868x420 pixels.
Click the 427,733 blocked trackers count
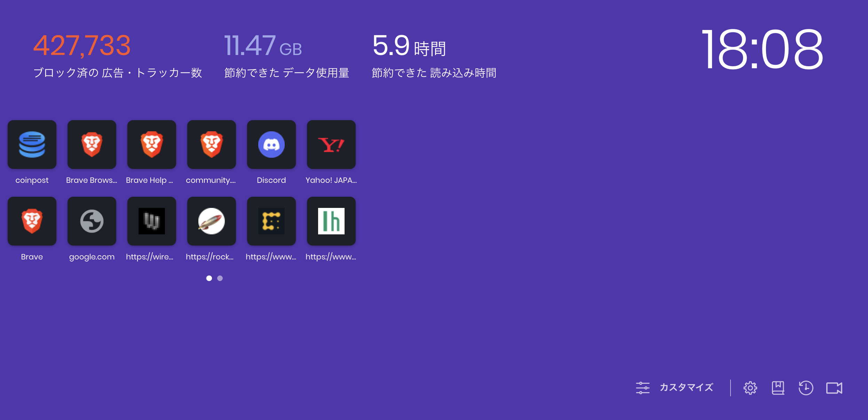coord(82,45)
